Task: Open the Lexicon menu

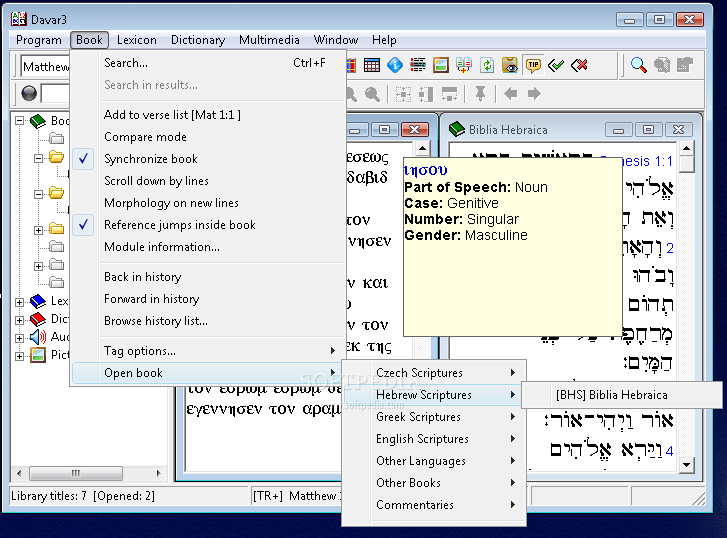Action: point(137,40)
